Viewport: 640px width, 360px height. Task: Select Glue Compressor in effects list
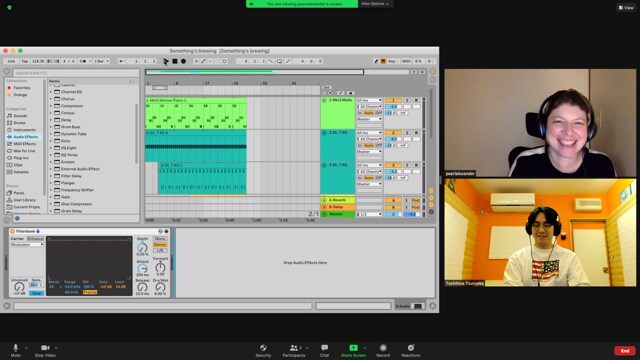point(76,204)
